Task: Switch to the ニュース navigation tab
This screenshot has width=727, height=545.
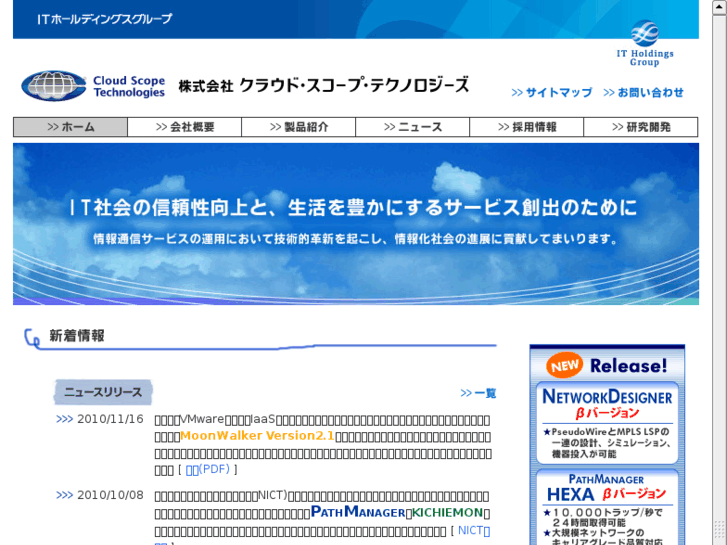Action: pyautogui.click(x=413, y=127)
